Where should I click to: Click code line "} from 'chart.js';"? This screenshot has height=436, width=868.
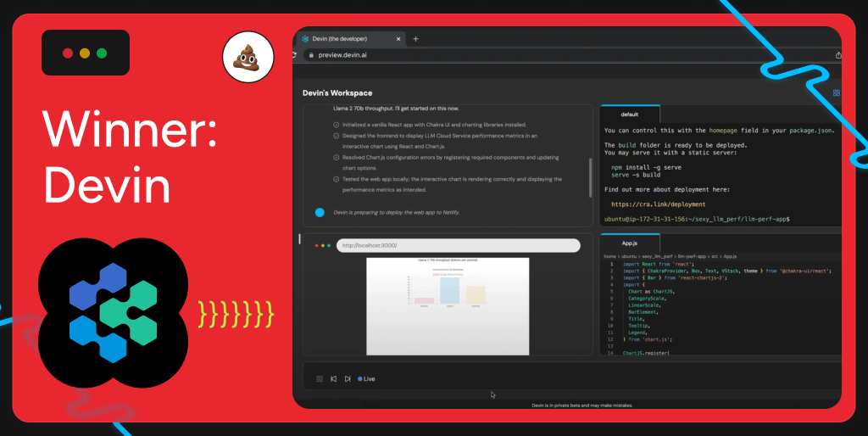click(647, 339)
